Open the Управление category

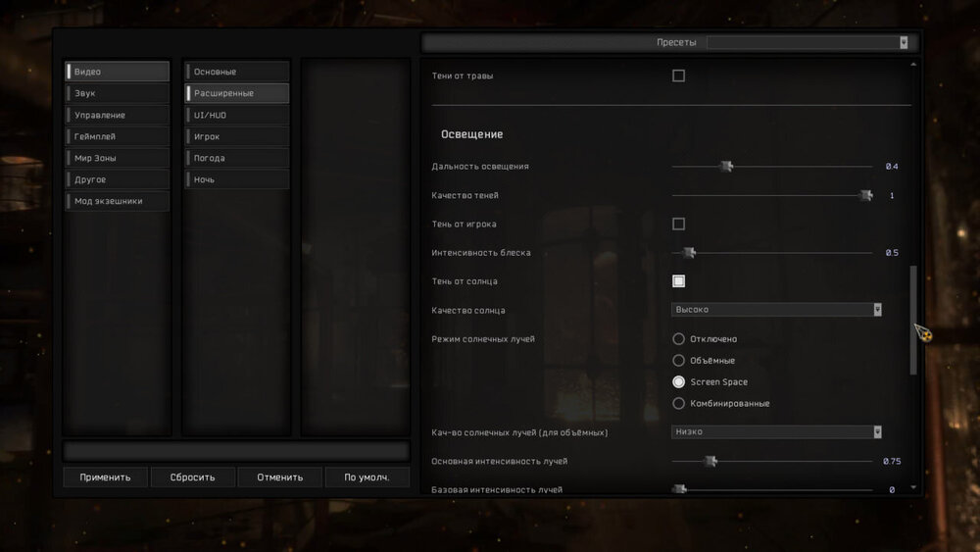[117, 115]
